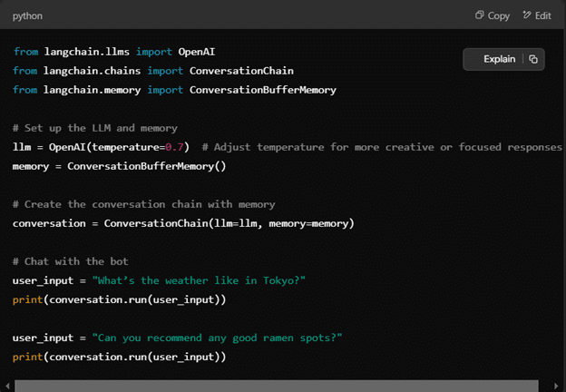Click the right arrow of the horizontal scrollbar

[556, 386]
